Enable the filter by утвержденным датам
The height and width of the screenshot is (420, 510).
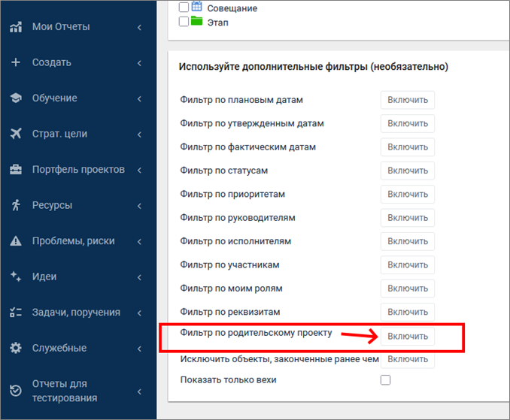[408, 123]
